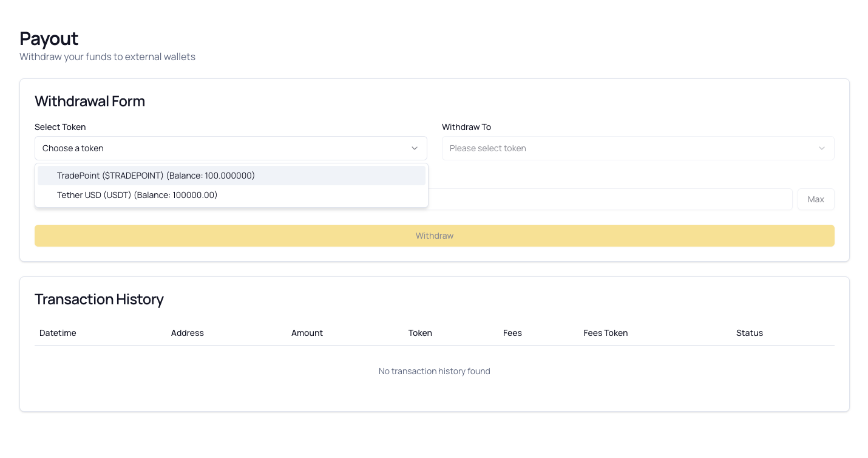Open the Please select token dropdown

click(637, 148)
